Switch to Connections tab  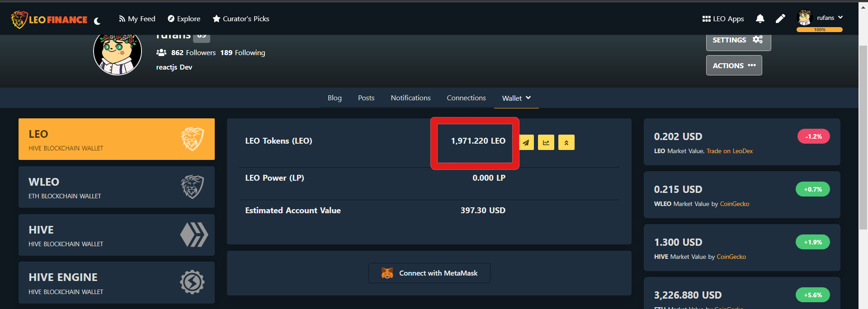466,98
